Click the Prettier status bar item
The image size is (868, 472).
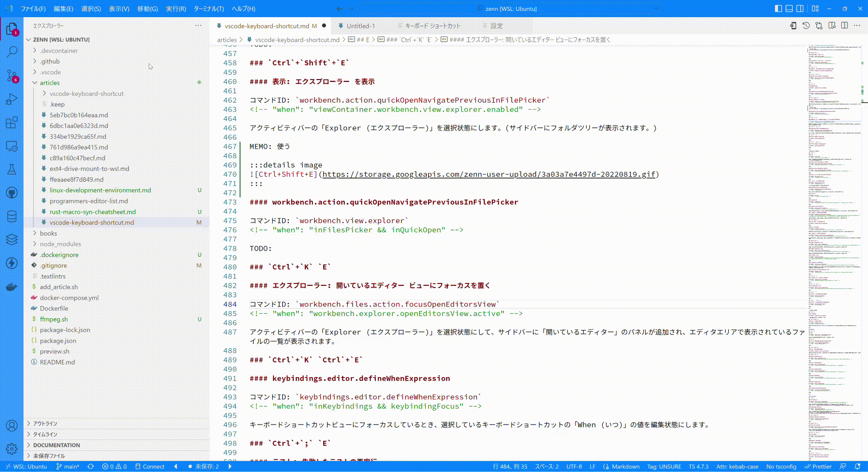(x=818, y=467)
